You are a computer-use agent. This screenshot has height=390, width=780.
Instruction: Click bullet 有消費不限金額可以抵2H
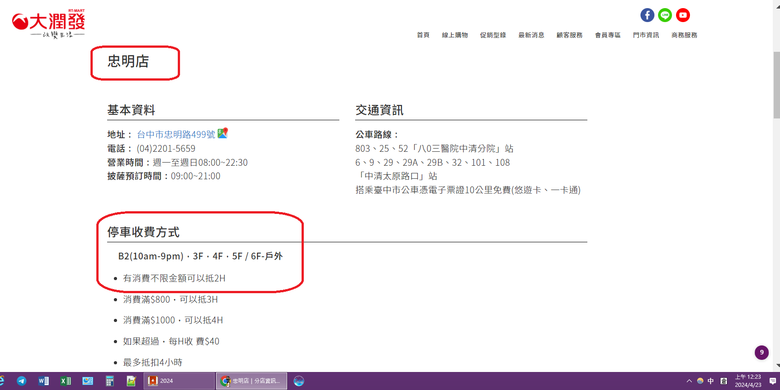tap(174, 278)
